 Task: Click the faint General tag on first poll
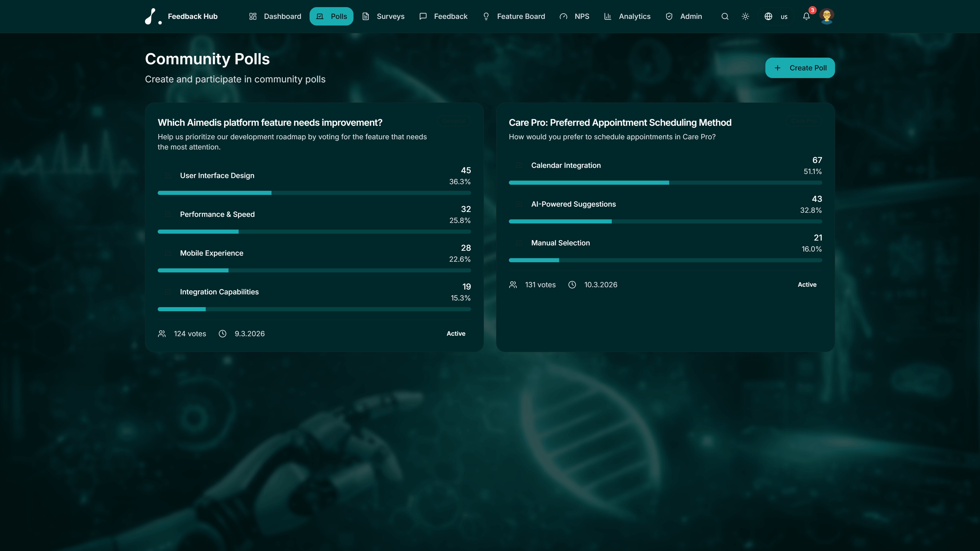[454, 121]
